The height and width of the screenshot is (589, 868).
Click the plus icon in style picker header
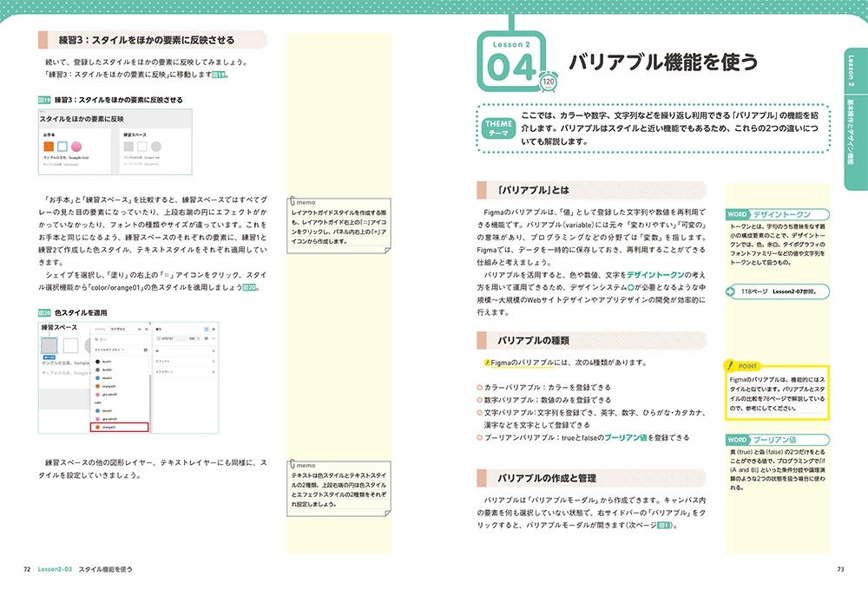click(138, 329)
